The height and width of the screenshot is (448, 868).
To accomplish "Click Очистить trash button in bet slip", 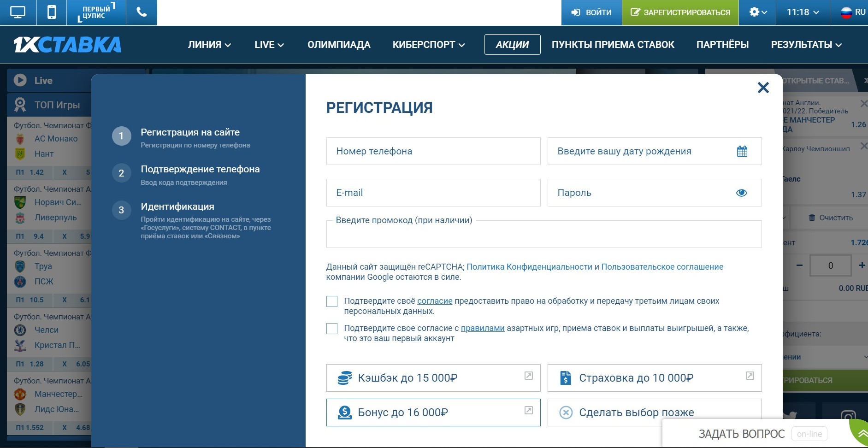I will click(x=831, y=218).
